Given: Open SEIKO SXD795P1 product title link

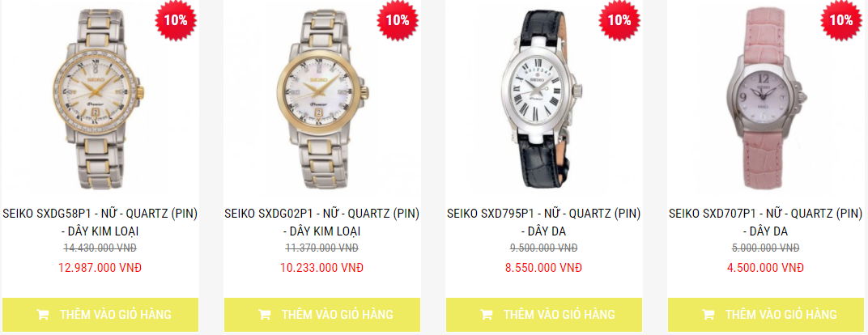Looking at the screenshot, I should click(x=544, y=223).
